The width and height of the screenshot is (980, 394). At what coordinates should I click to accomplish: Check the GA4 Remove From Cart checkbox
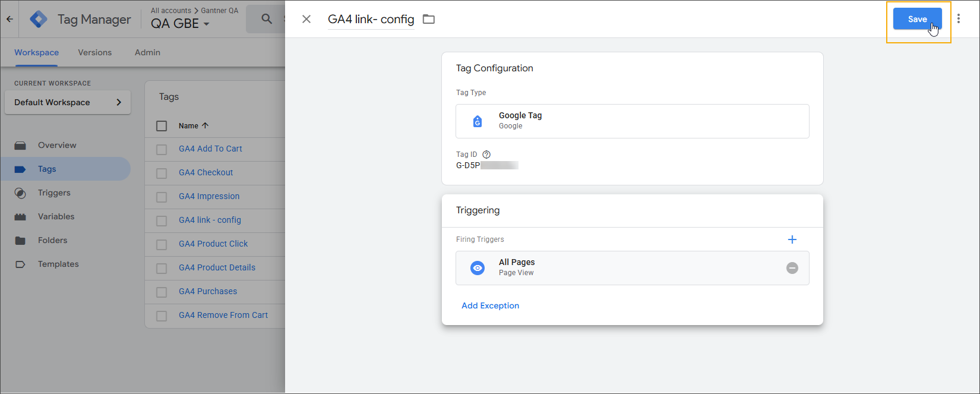pos(162,316)
